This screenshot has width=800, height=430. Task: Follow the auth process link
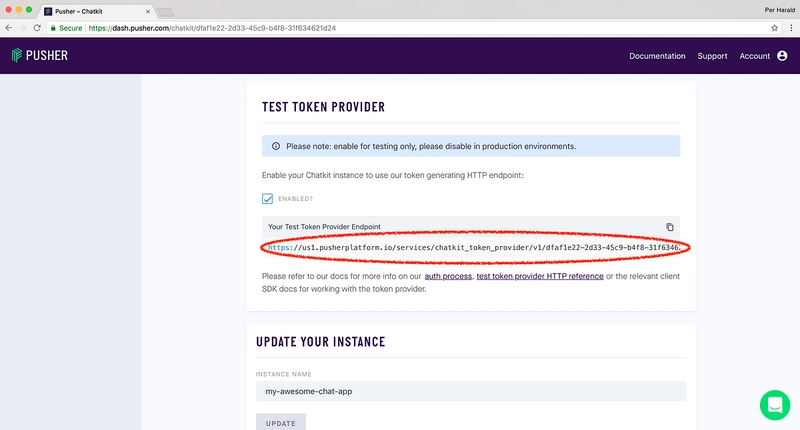448,276
